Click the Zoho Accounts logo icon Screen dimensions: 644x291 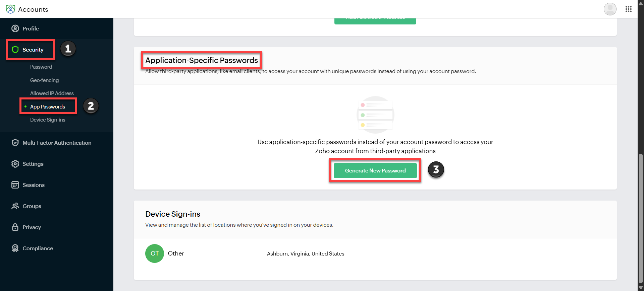tap(10, 9)
